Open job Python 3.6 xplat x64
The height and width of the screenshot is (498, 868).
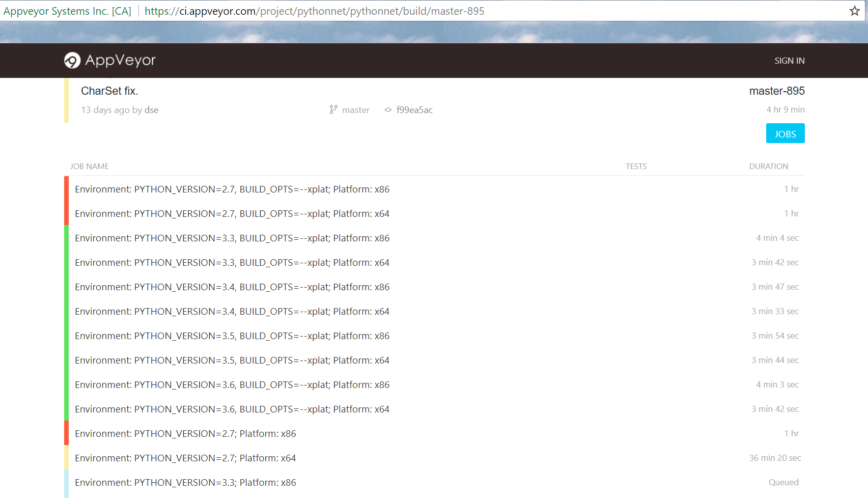coord(232,409)
